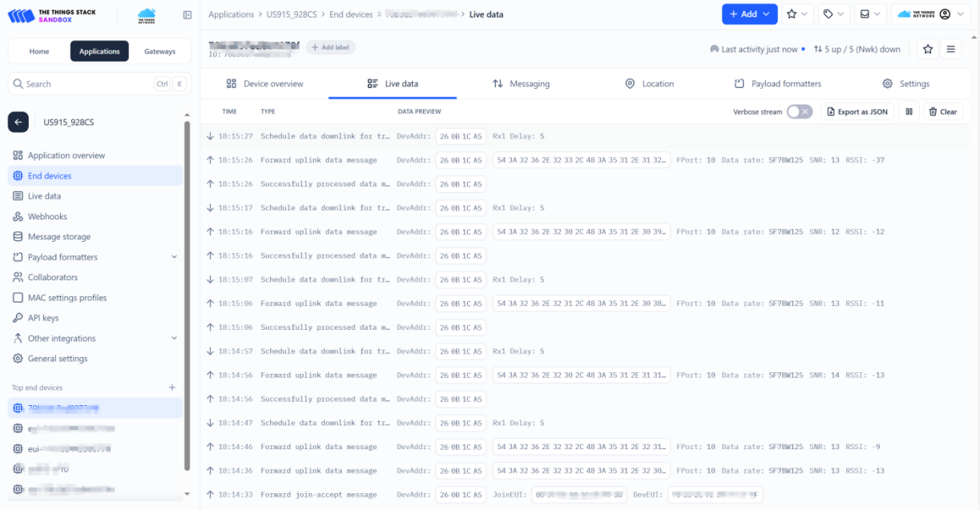
Task: Bookmark this end device with the star button
Action: tap(928, 49)
